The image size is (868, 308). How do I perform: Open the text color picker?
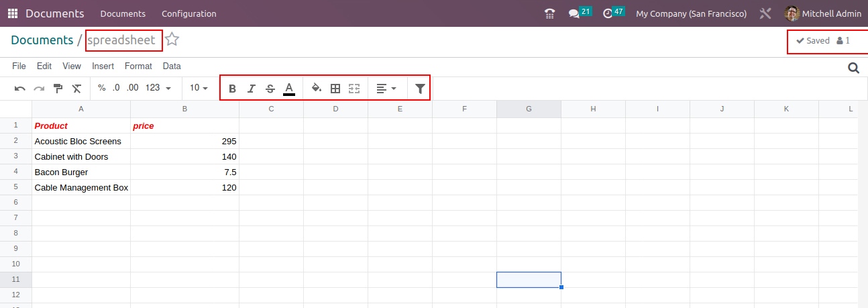click(289, 88)
